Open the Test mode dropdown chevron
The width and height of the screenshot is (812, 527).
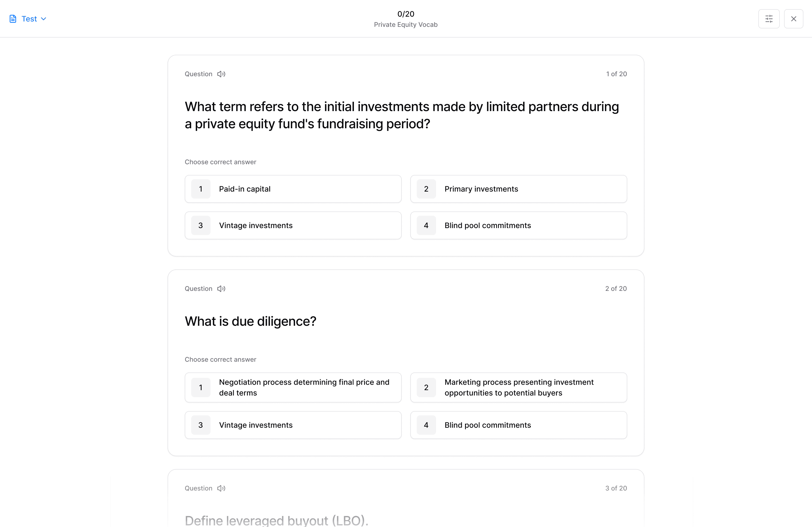tap(44, 19)
